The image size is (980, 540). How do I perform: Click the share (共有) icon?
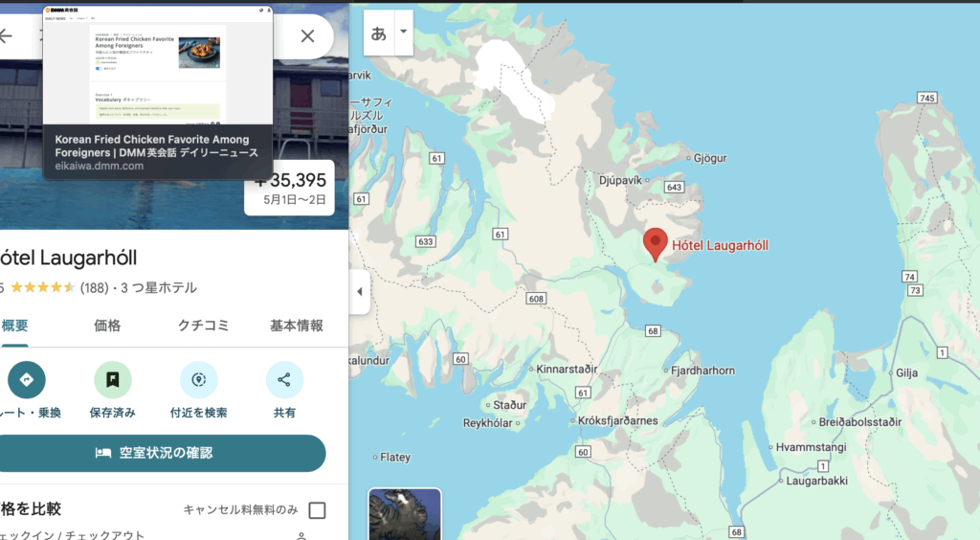click(x=284, y=379)
